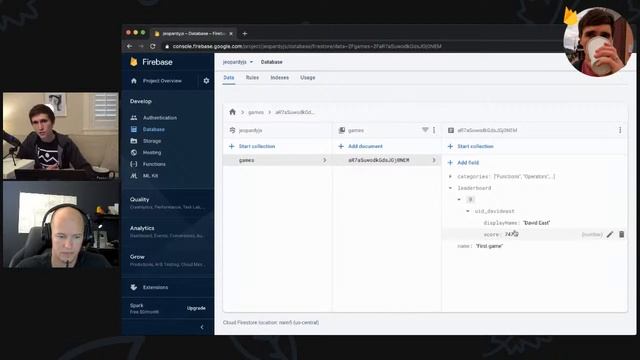Screen dimensions: 640x360
Task: Collapse leaderboard item 0
Action: click(x=459, y=200)
